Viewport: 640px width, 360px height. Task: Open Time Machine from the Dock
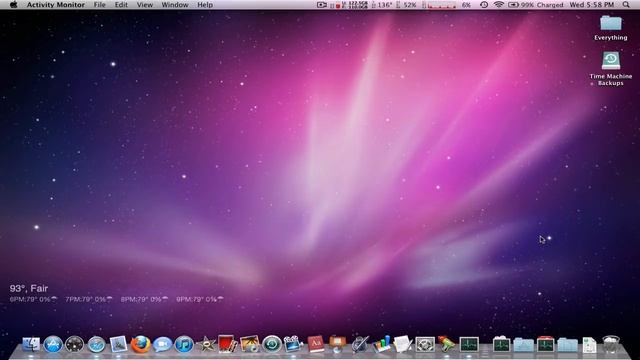[x=272, y=345]
